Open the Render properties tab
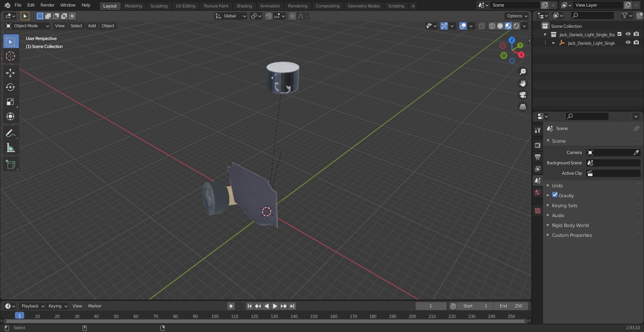The width and height of the screenshot is (644, 332). tap(537, 145)
